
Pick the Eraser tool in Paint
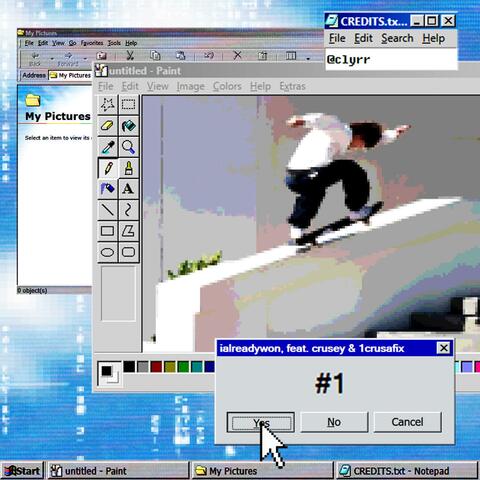[x=108, y=126]
